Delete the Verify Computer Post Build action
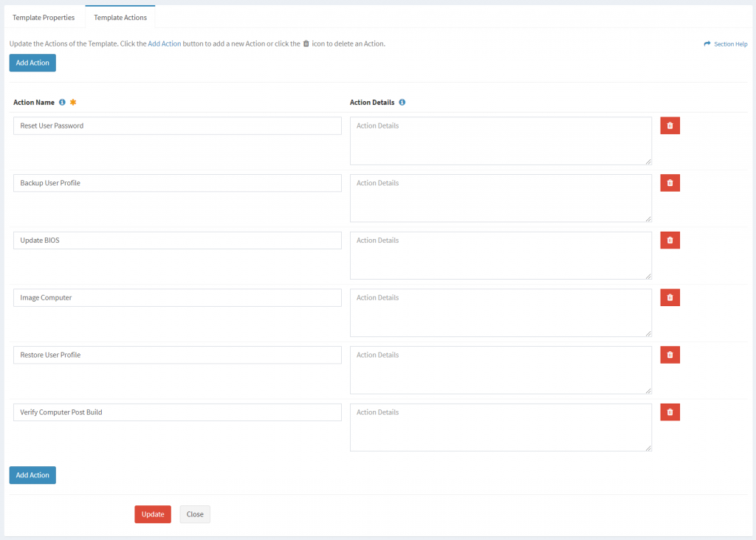Viewport: 756px width, 540px height. coord(670,412)
